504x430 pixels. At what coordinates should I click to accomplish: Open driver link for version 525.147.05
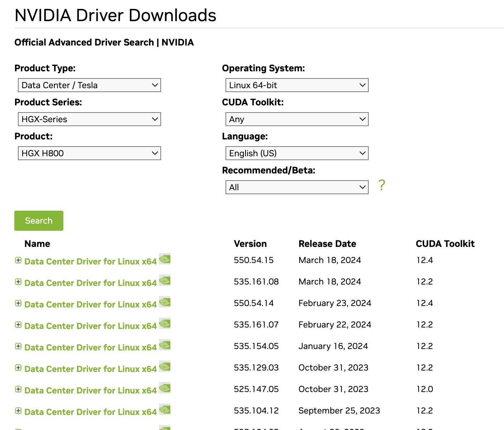click(91, 391)
